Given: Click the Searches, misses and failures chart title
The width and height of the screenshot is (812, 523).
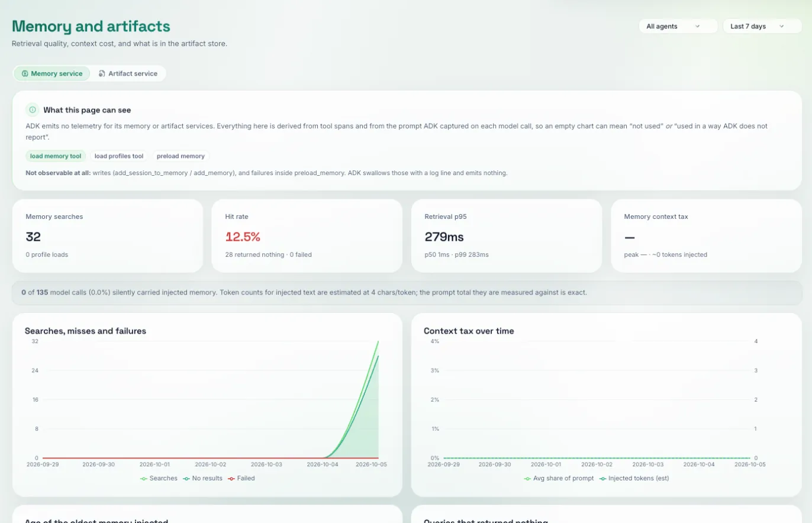Looking at the screenshot, I should 85,331.
